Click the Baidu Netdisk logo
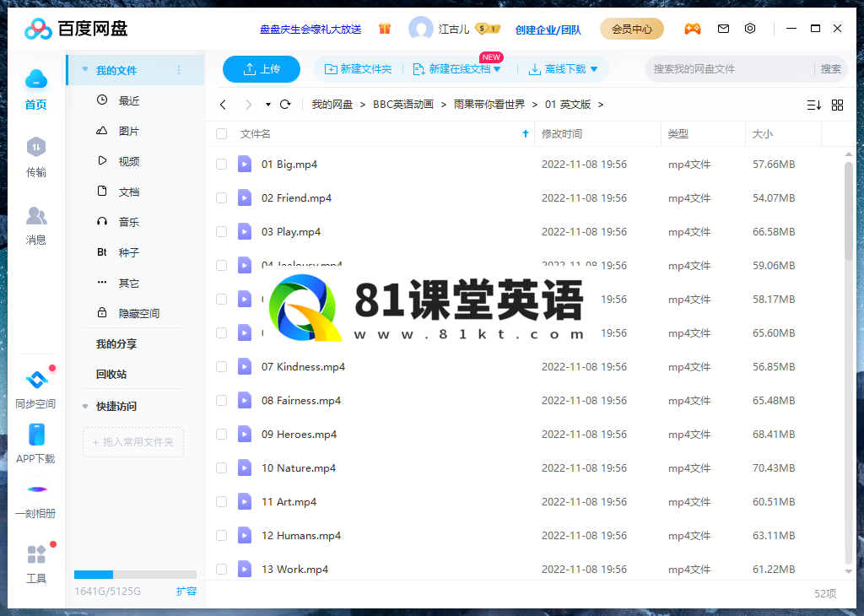The image size is (864, 616). point(76,29)
